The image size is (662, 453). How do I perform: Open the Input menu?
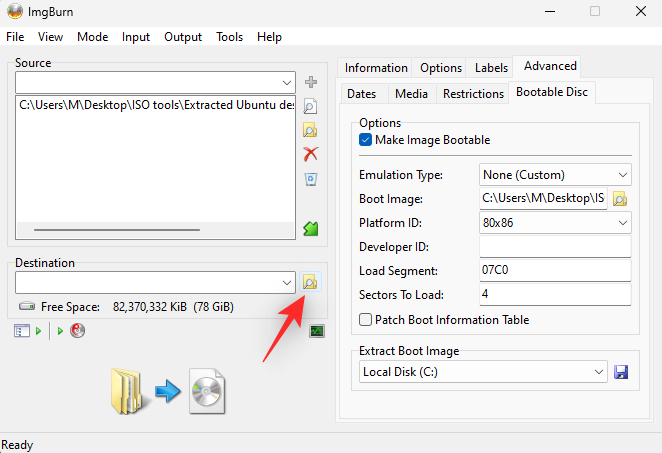click(136, 37)
